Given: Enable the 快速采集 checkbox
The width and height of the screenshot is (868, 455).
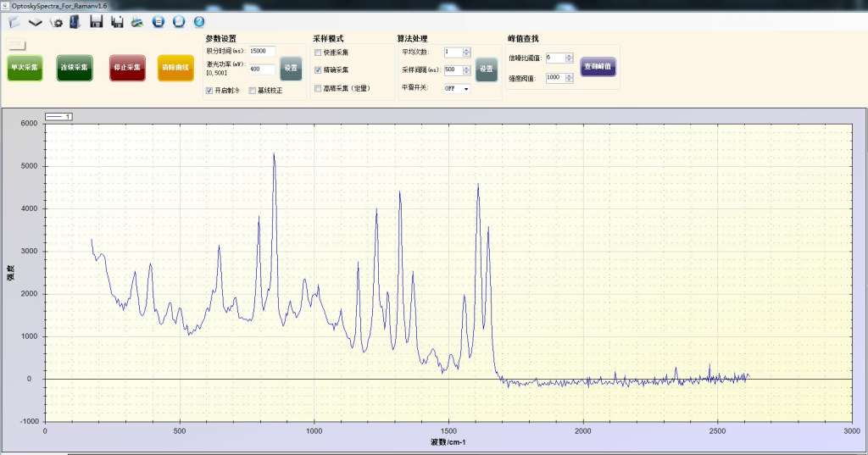Looking at the screenshot, I should pos(318,53).
